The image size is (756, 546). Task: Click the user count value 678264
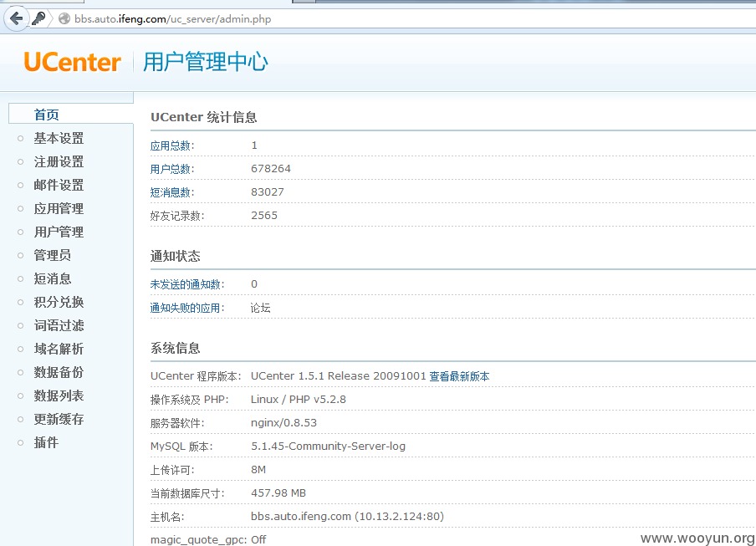pyautogui.click(x=271, y=169)
